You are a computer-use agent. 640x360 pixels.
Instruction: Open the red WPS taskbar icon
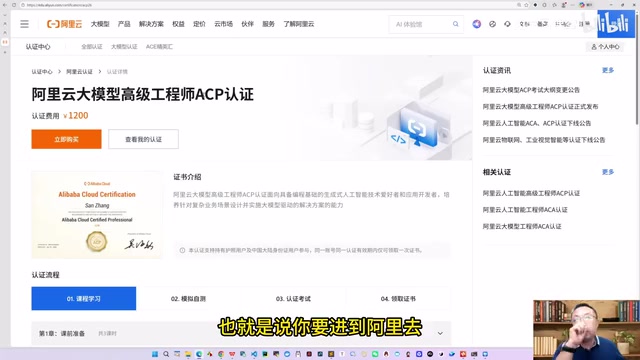point(232,354)
